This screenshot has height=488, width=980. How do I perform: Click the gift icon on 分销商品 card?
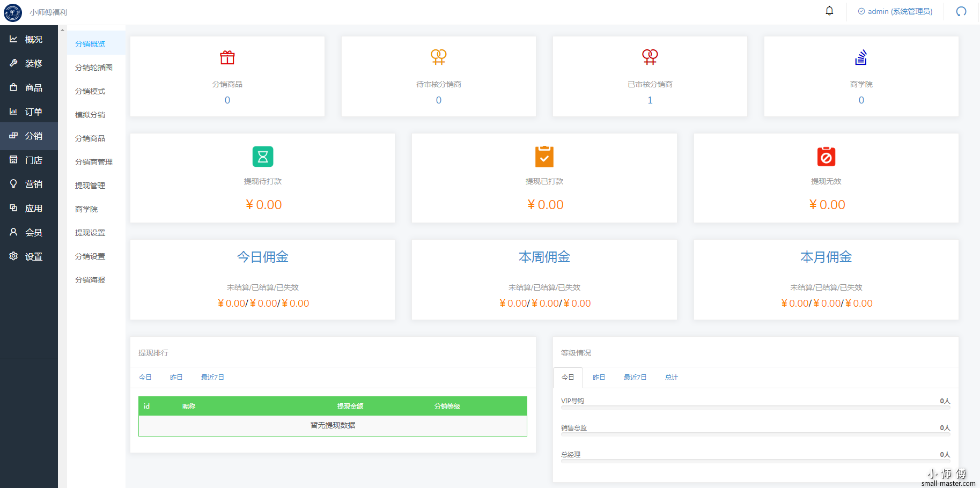tap(227, 57)
